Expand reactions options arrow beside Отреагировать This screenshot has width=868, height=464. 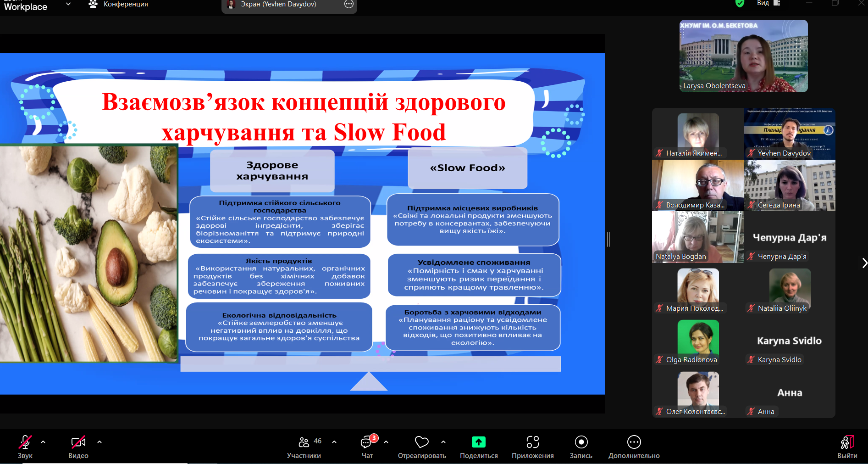tap(443, 442)
